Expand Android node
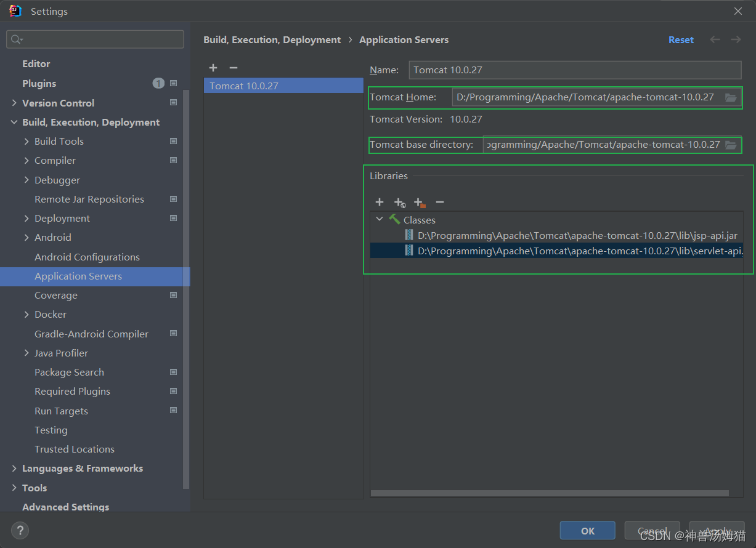This screenshot has height=548, width=756. (x=26, y=237)
